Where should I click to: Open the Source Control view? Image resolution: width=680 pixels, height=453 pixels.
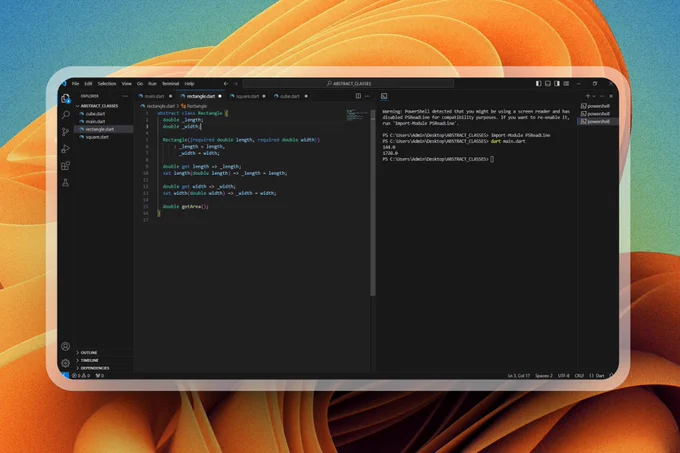pos(65,132)
